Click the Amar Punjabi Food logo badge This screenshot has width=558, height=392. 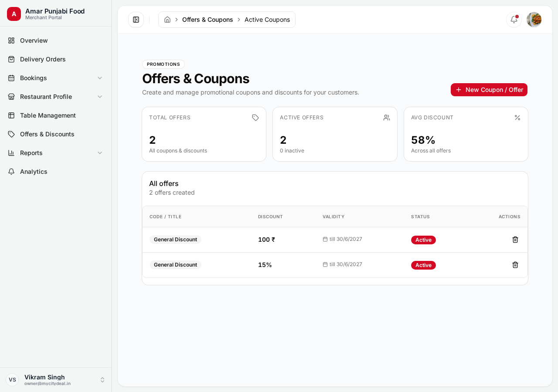tap(14, 14)
